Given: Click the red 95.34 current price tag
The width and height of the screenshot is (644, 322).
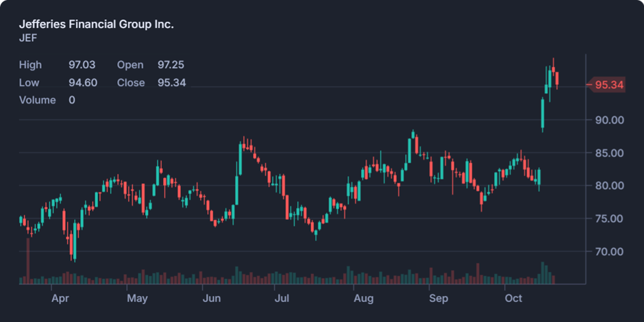Looking at the screenshot, I should click(606, 85).
